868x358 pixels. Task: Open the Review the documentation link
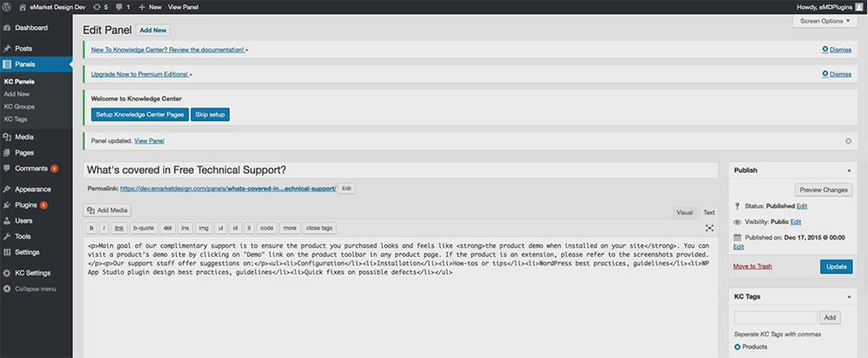[168, 49]
